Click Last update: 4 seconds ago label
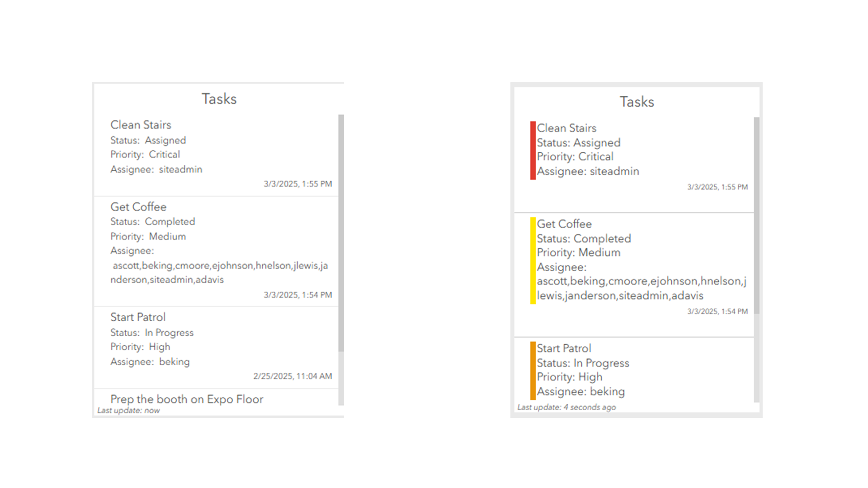This screenshot has width=868, height=488. coord(566,407)
